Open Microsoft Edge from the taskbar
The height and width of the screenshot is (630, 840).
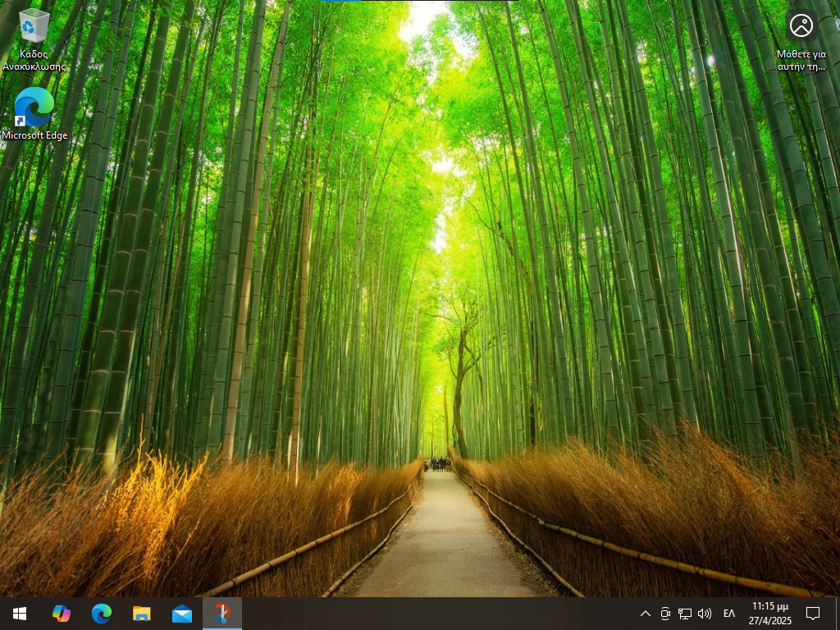click(101, 614)
